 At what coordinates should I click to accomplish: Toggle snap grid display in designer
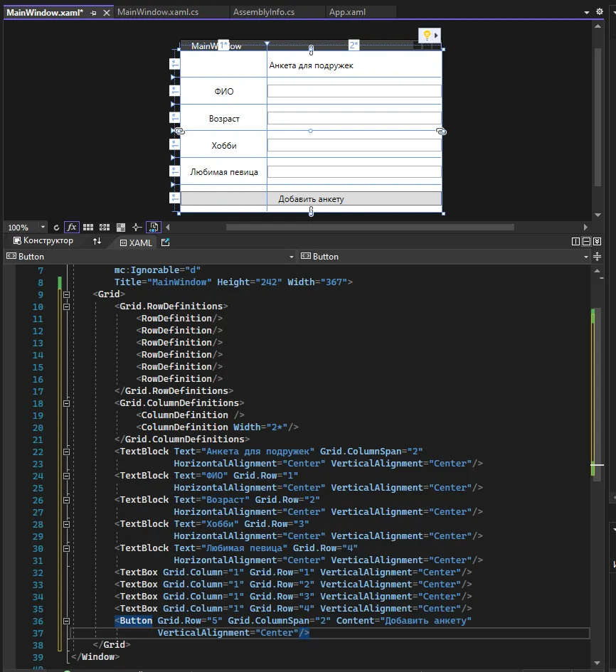point(88,227)
